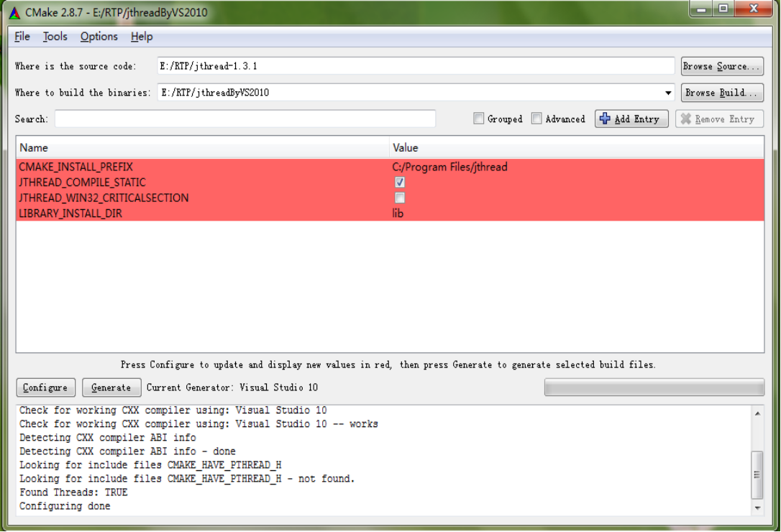Screen dimensions: 781x532
Task: Click 'Configuring done' log line
Action: 65,506
